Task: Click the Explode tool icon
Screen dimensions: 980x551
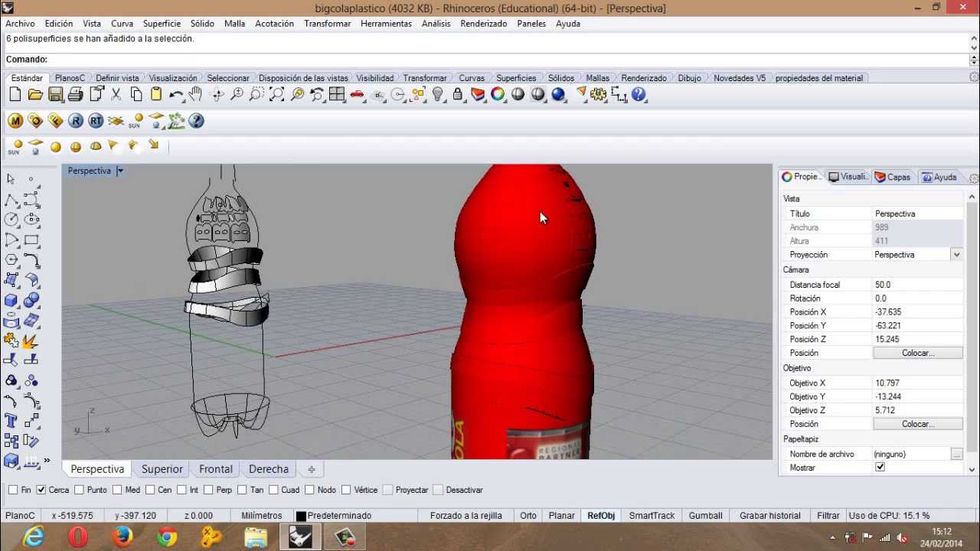Action: coord(31,341)
